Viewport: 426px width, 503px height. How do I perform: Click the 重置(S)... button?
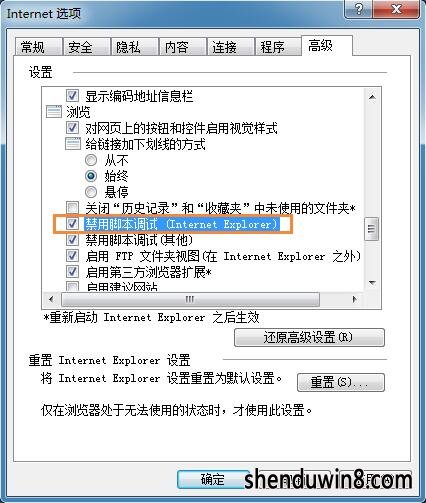point(340,382)
